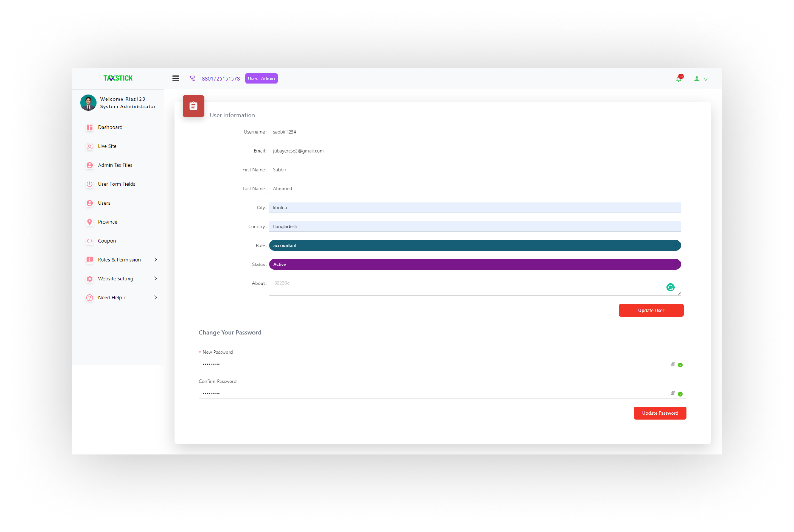The width and height of the screenshot is (794, 532).
Task: Click the Riaz123 profile avatar
Action: coord(88,103)
